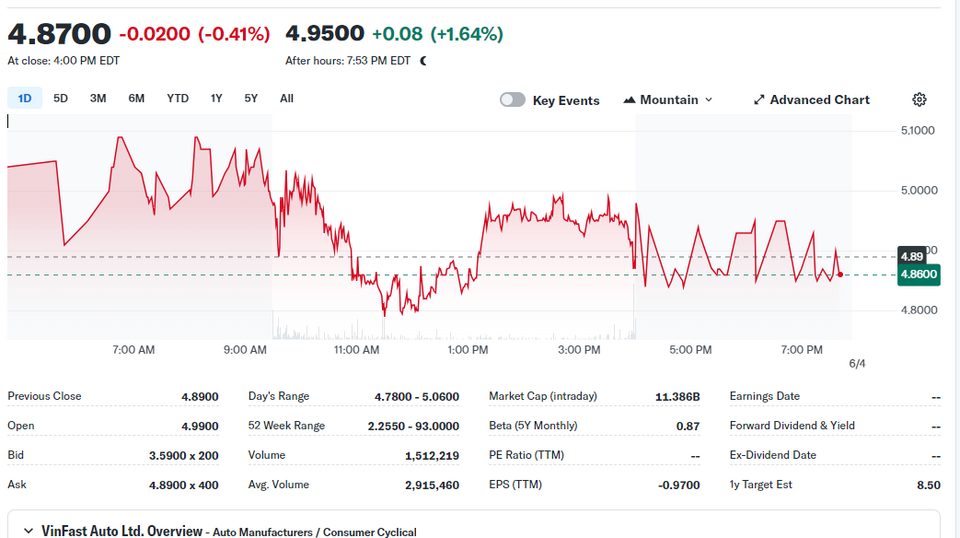Open chart settings gear icon
This screenshot has width=960, height=538.
tap(919, 100)
